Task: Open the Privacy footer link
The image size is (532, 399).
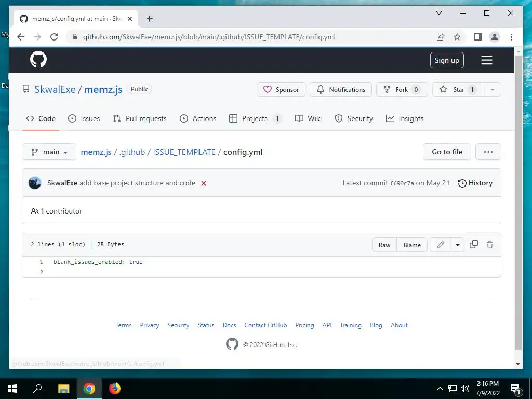Action: pos(150,325)
